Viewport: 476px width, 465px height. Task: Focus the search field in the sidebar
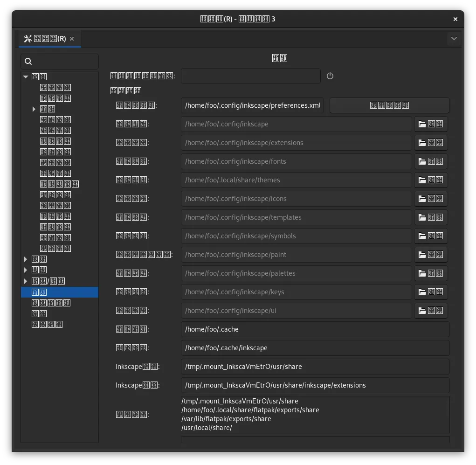60,62
